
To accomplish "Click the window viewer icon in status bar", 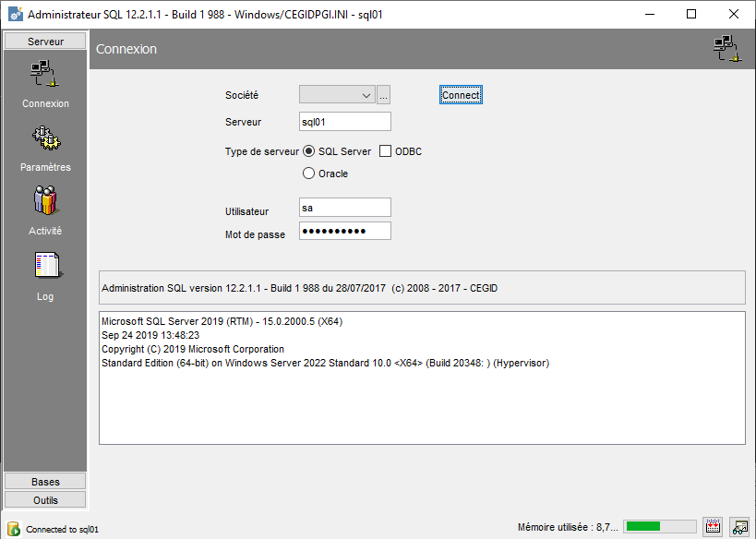I will (739, 527).
